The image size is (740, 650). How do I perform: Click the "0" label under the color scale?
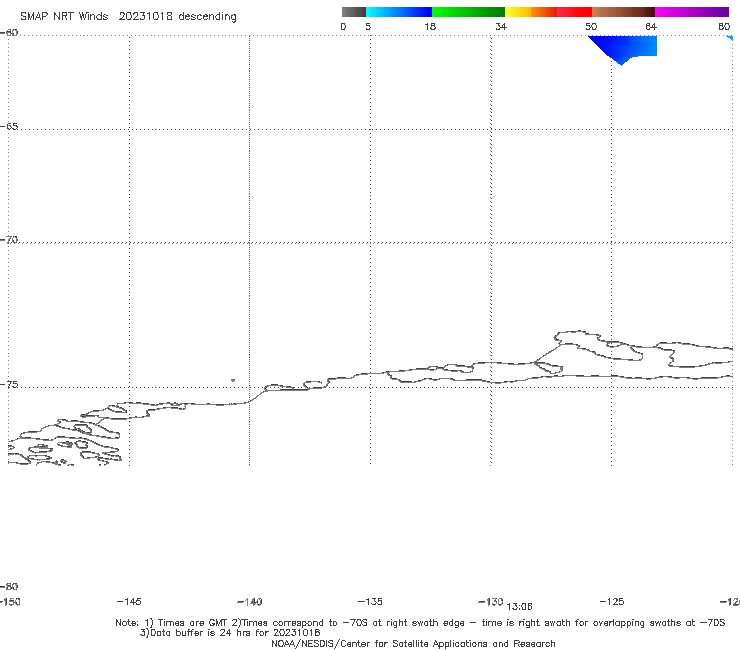[343, 26]
